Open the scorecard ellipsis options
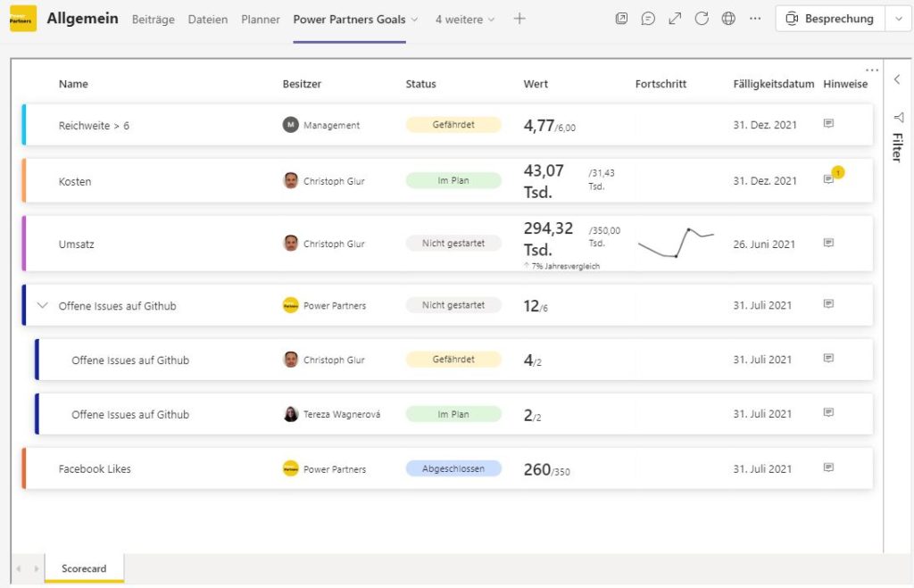This screenshot has width=914, height=588. click(872, 70)
